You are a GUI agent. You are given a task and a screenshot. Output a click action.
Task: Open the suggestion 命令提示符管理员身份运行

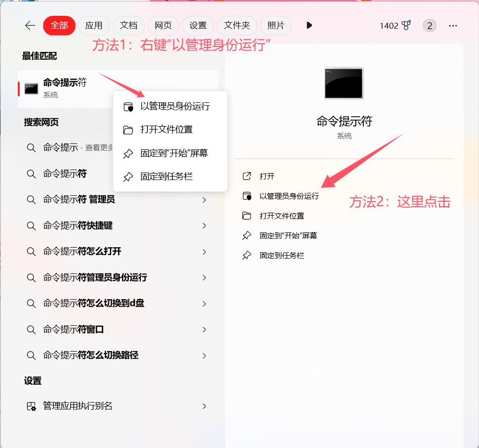(118, 277)
